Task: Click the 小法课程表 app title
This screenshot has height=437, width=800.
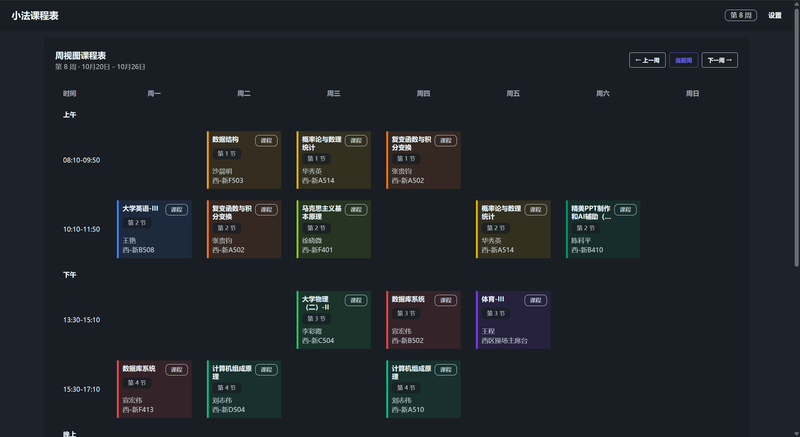Action: click(35, 16)
